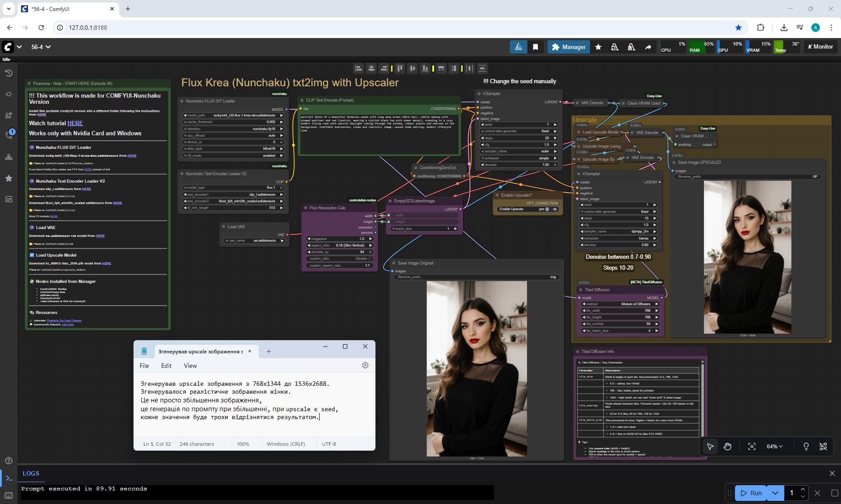
Task: Open templates star icon in sidebar
Action: pos(8,178)
